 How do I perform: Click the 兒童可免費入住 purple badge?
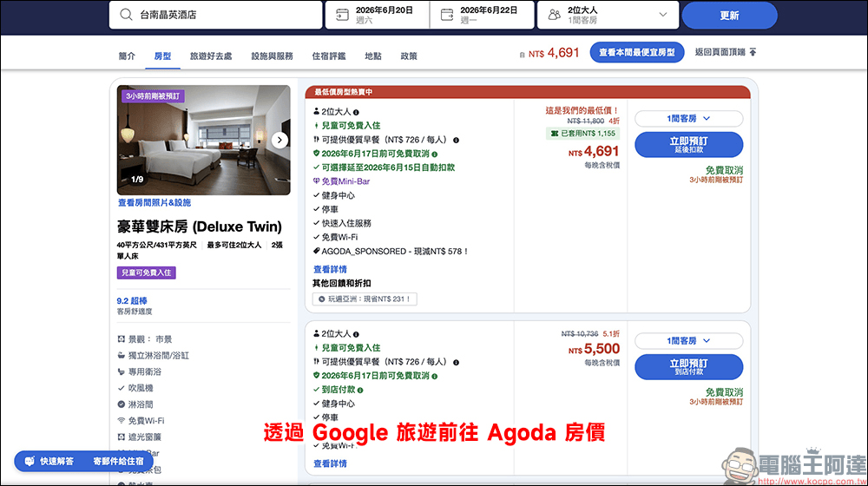tap(146, 273)
